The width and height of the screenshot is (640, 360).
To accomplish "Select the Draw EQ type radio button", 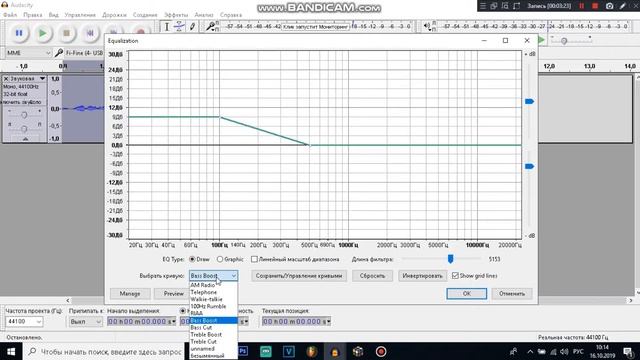I will [192, 259].
